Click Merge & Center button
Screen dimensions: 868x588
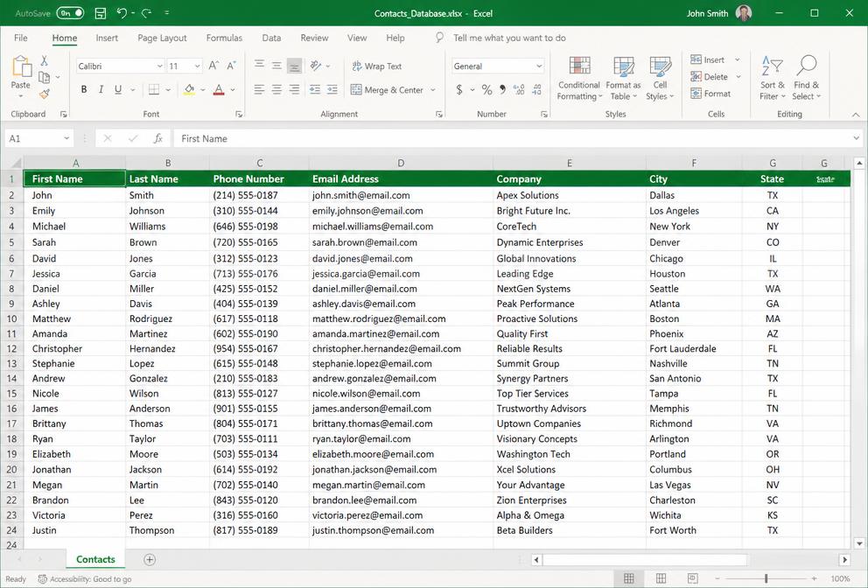pyautogui.click(x=387, y=90)
